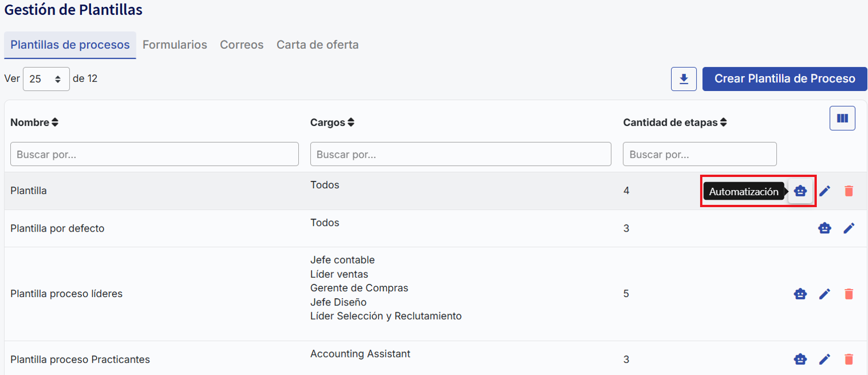
Task: Click the download icon button
Action: pyautogui.click(x=684, y=79)
